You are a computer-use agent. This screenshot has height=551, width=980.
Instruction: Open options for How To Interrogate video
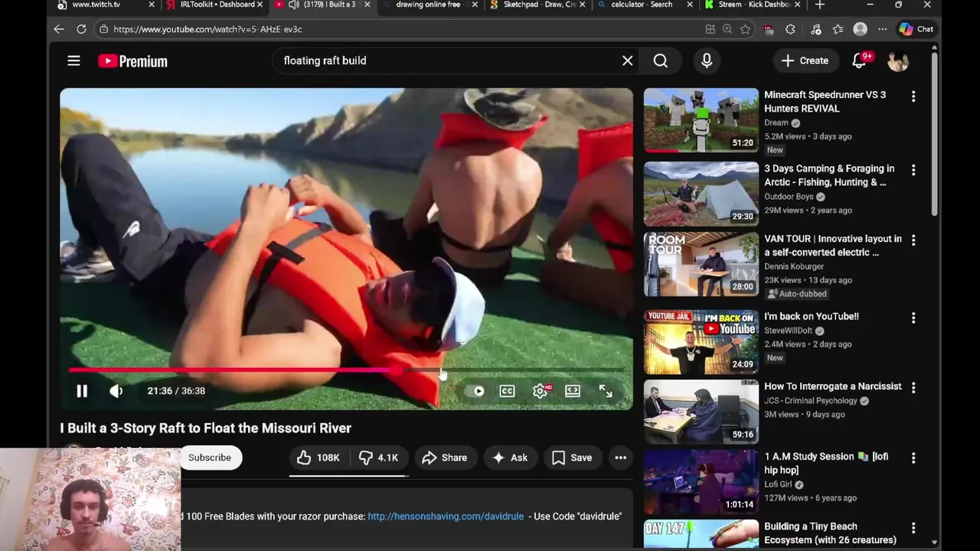point(913,388)
